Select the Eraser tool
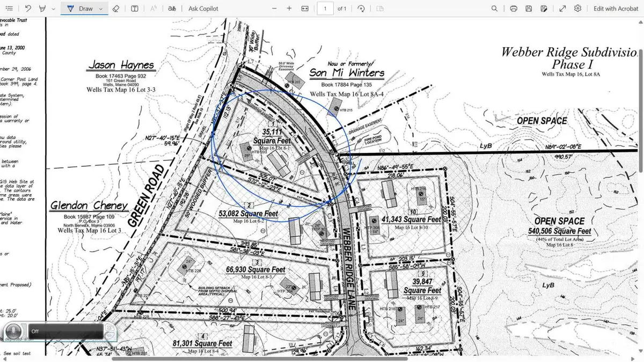 click(x=116, y=9)
